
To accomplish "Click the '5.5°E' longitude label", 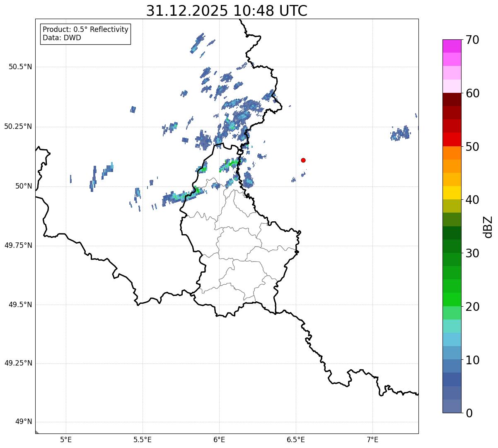I will (x=143, y=439).
